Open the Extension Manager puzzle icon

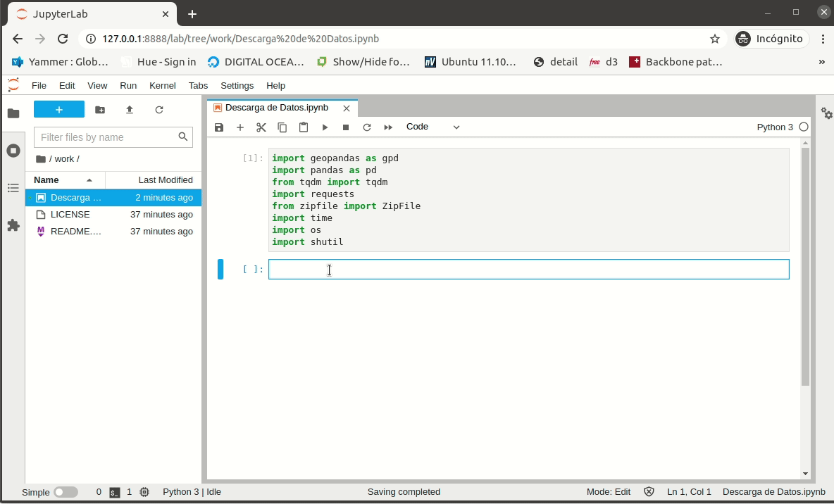(13, 225)
